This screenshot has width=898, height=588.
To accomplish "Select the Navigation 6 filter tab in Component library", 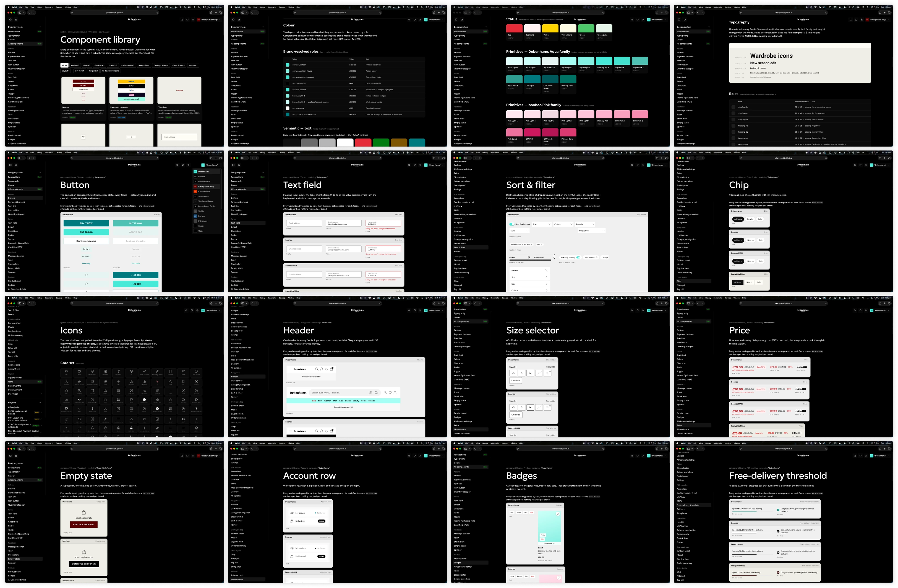I will tap(144, 65).
